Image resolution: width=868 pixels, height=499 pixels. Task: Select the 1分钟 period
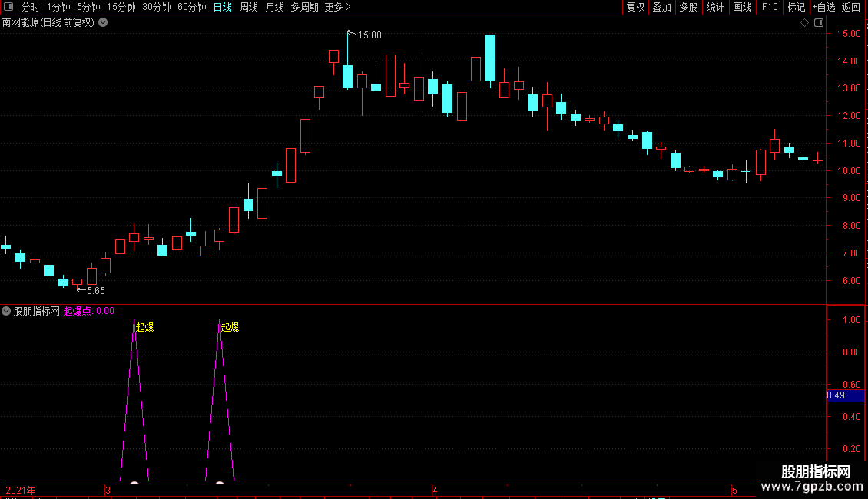point(58,7)
